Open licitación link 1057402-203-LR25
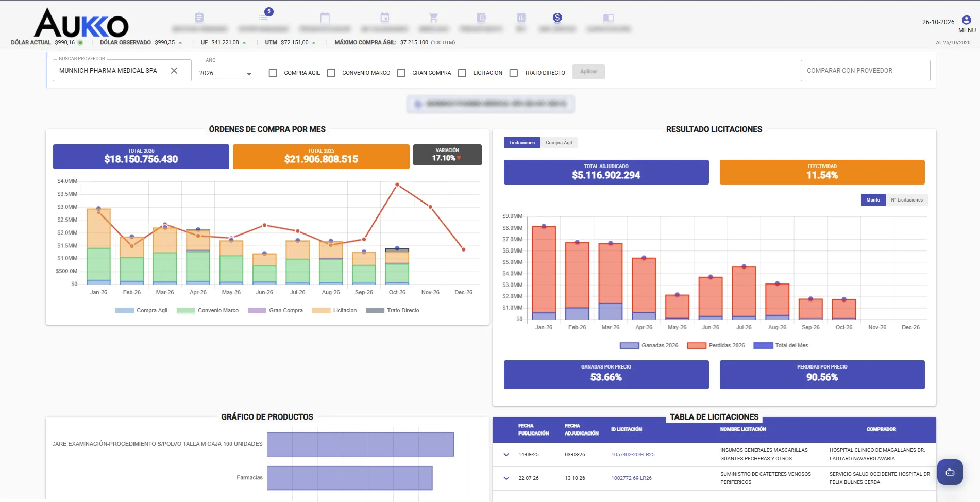Viewport: 980px width, 502px height. point(633,455)
